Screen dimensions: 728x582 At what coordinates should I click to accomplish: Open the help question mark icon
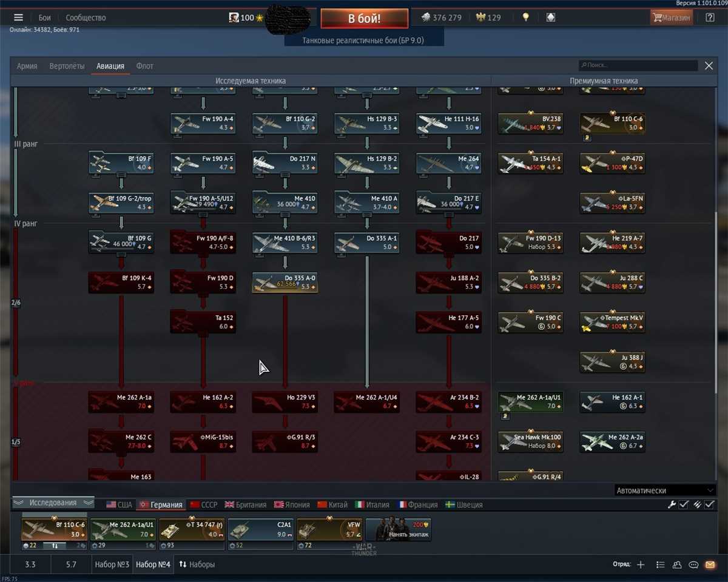710,18
